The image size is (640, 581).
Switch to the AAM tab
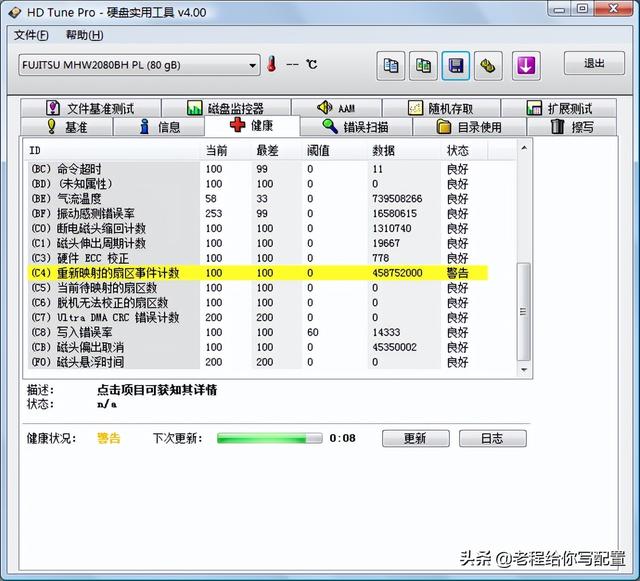336,108
